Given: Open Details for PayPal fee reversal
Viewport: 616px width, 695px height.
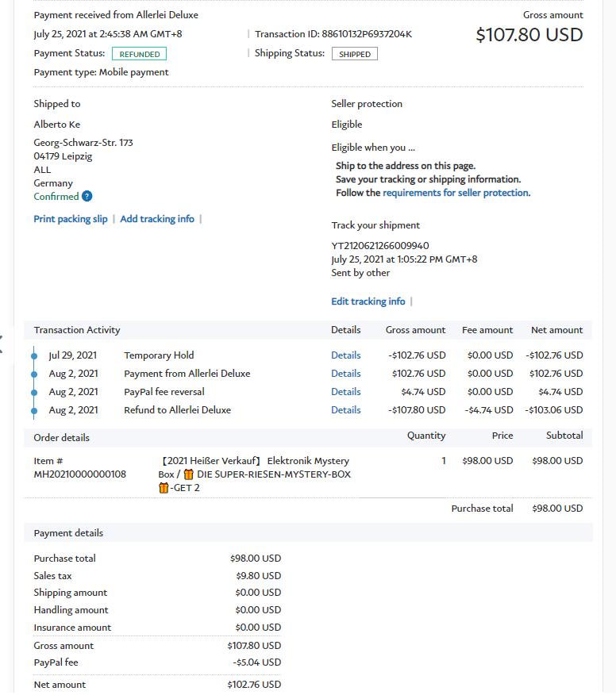Looking at the screenshot, I should coord(345,392).
